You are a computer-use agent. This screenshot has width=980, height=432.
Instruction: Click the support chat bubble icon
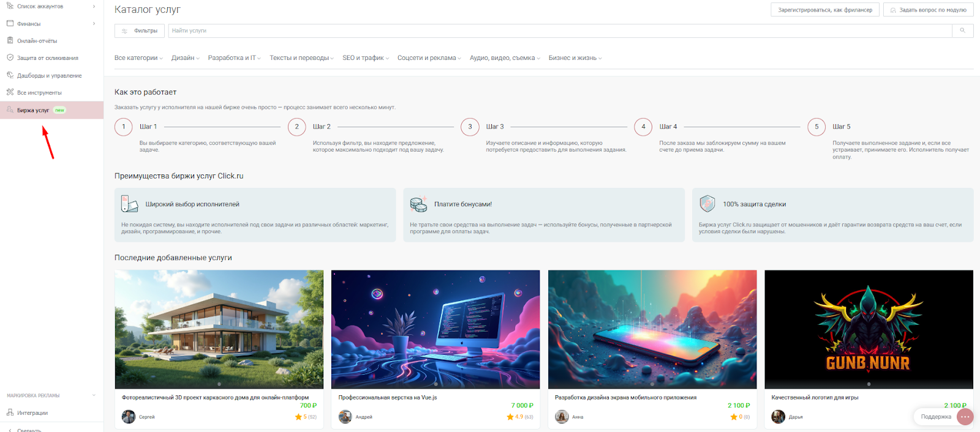click(965, 417)
